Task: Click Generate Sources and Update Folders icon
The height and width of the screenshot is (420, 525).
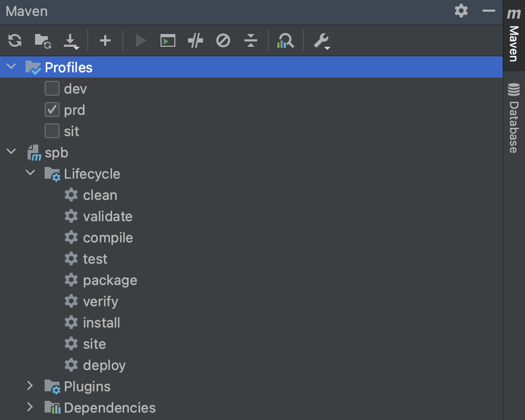Action: [x=43, y=40]
